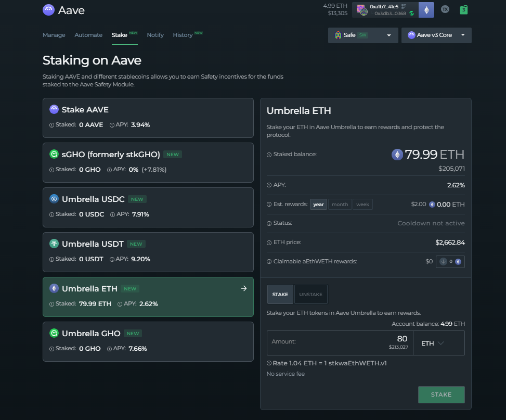
Task: Click the Account balance 4.99 ETH text
Action: 428,324
